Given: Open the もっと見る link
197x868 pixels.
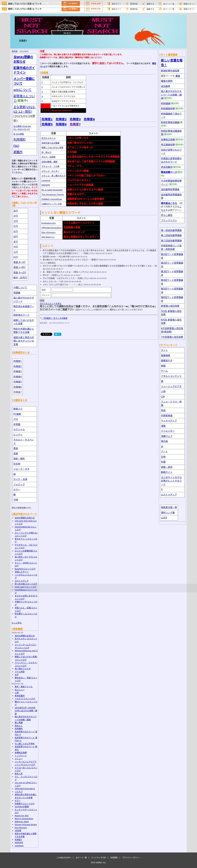Looking at the screenshot, I should pos(16,623).
